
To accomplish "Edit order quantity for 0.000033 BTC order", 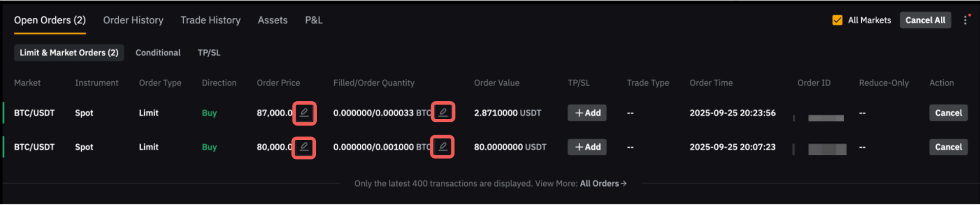I will [443, 113].
